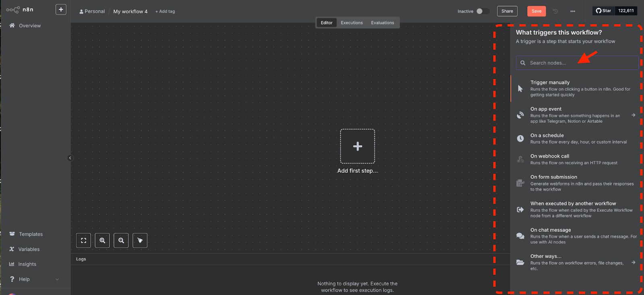Viewport: 644px width, 295px height.
Task: Click the Share button
Action: click(x=507, y=11)
